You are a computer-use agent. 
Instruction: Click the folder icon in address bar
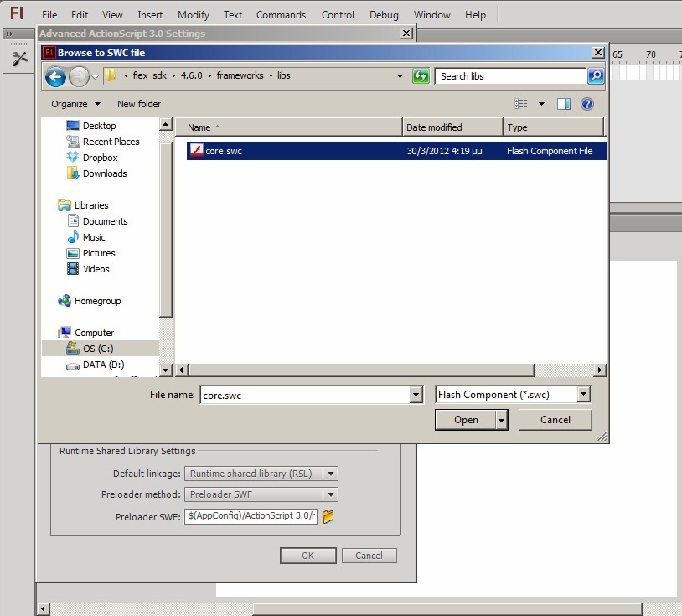coord(111,75)
